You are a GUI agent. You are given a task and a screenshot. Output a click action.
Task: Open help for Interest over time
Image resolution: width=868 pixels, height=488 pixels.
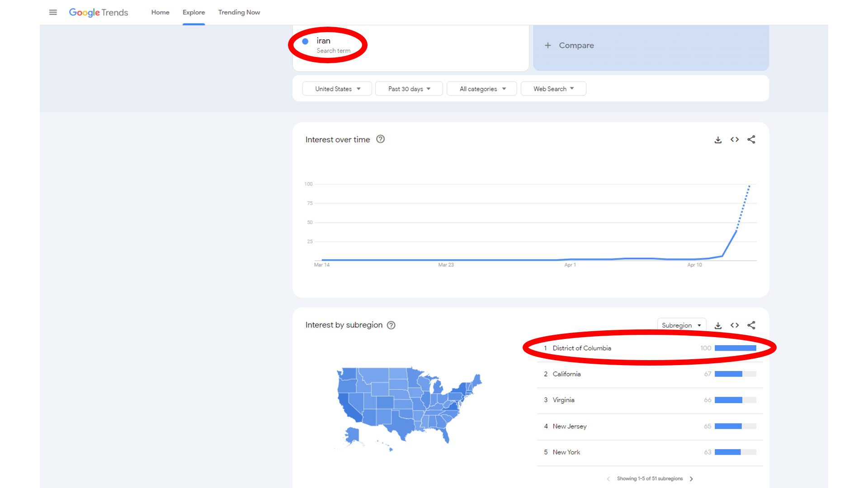[x=381, y=139]
